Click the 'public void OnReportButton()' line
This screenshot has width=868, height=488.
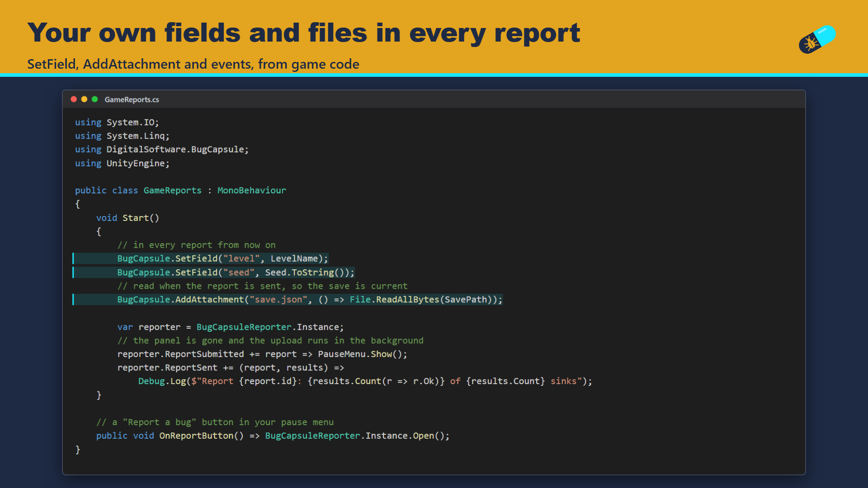273,436
